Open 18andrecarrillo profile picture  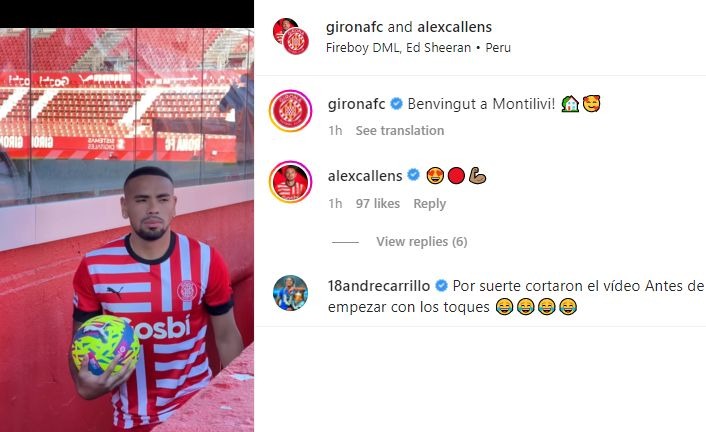290,293
